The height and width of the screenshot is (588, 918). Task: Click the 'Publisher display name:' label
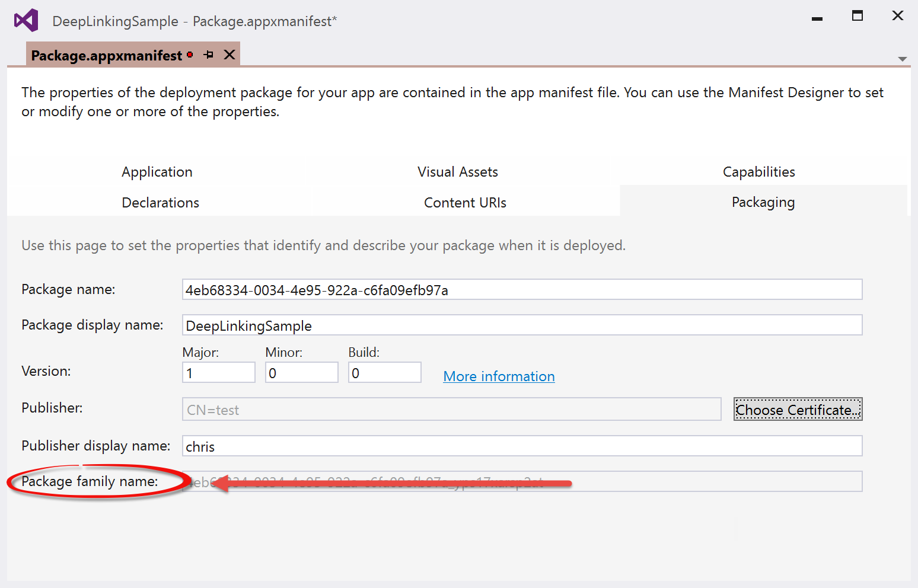[96, 446]
